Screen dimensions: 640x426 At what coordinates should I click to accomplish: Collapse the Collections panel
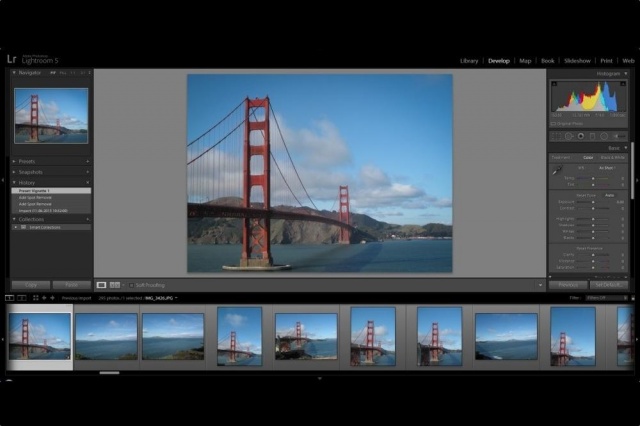[14, 220]
